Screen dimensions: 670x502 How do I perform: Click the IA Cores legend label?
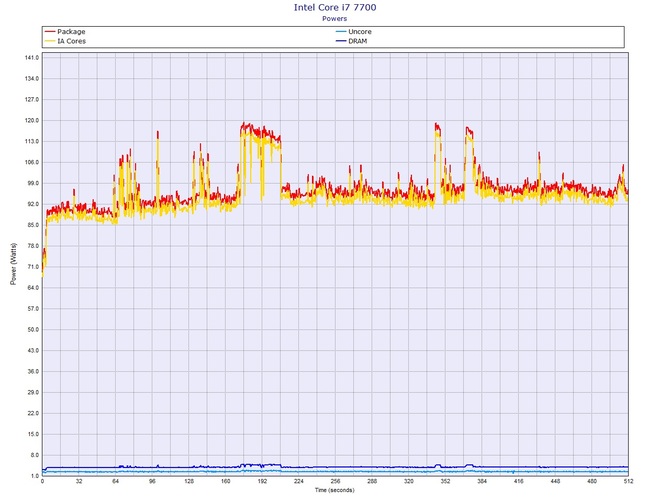click(x=71, y=41)
